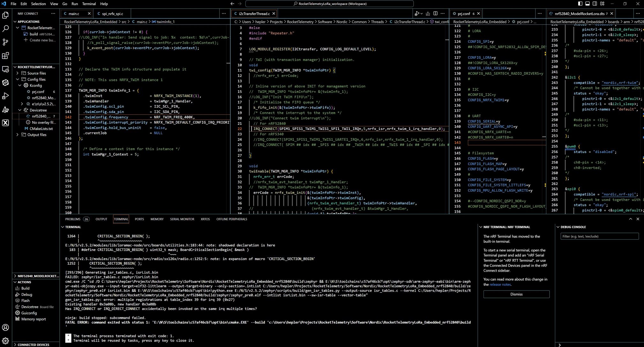
Task: Run the debug icon in i2cTransferThread.c toolbar
Action: pyautogui.click(x=417, y=14)
